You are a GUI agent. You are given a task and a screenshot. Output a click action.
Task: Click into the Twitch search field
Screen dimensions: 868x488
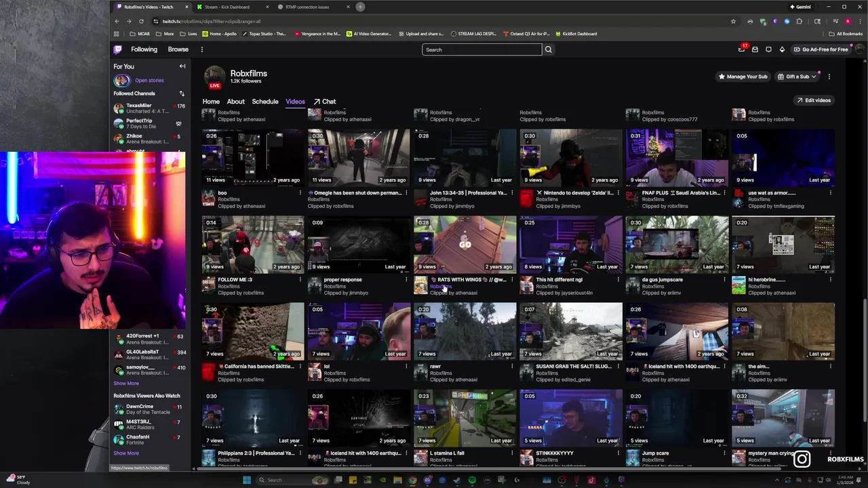[481, 49]
